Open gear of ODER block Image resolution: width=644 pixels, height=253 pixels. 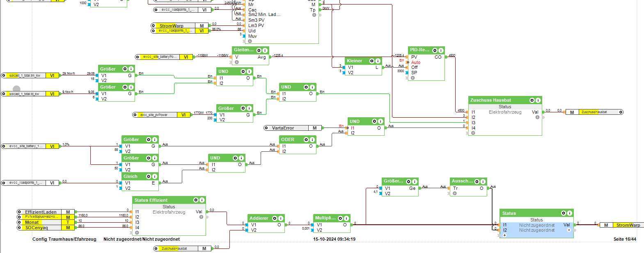[x=306, y=140]
